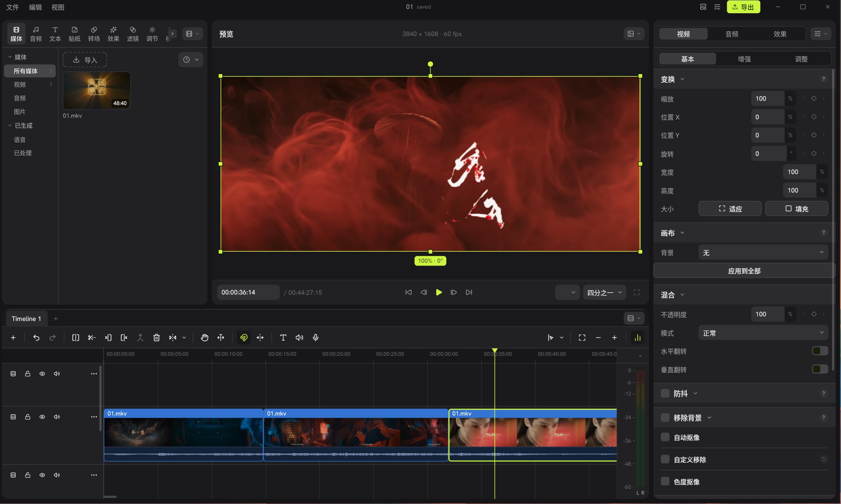
Task: Switch to the 增强 enhance tab
Action: (x=744, y=59)
